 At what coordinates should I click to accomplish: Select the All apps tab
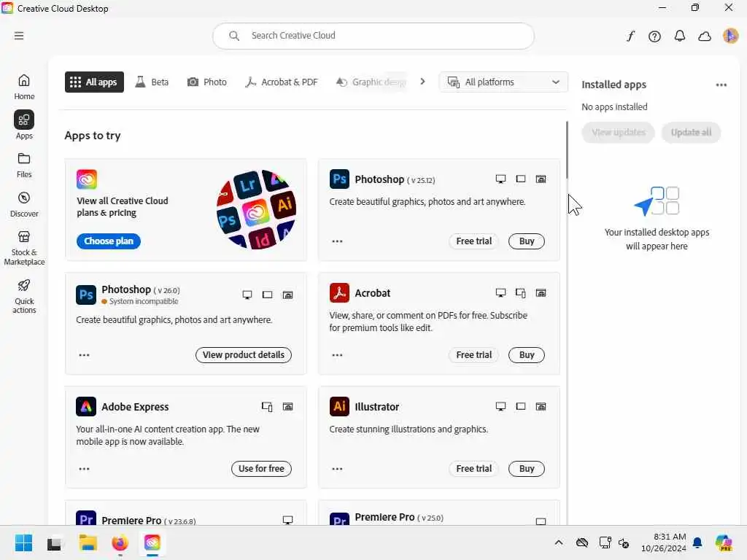[94, 82]
